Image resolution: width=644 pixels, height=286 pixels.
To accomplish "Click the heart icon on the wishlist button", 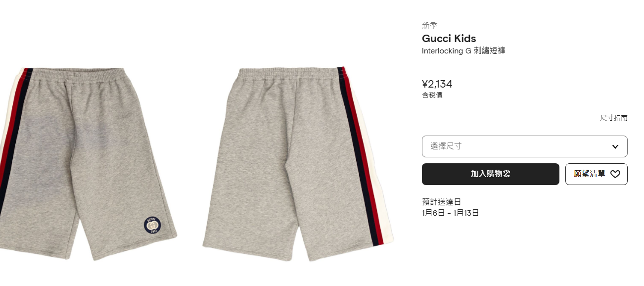I will 615,174.
